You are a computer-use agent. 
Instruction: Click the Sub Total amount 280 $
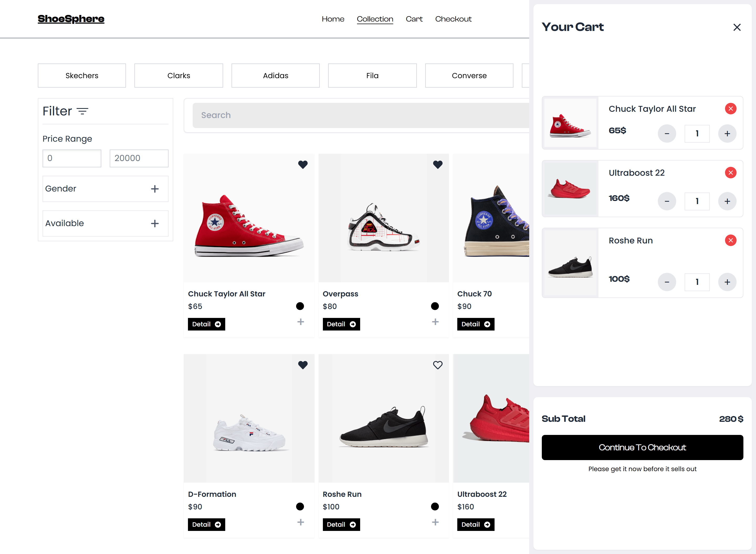pos(731,419)
